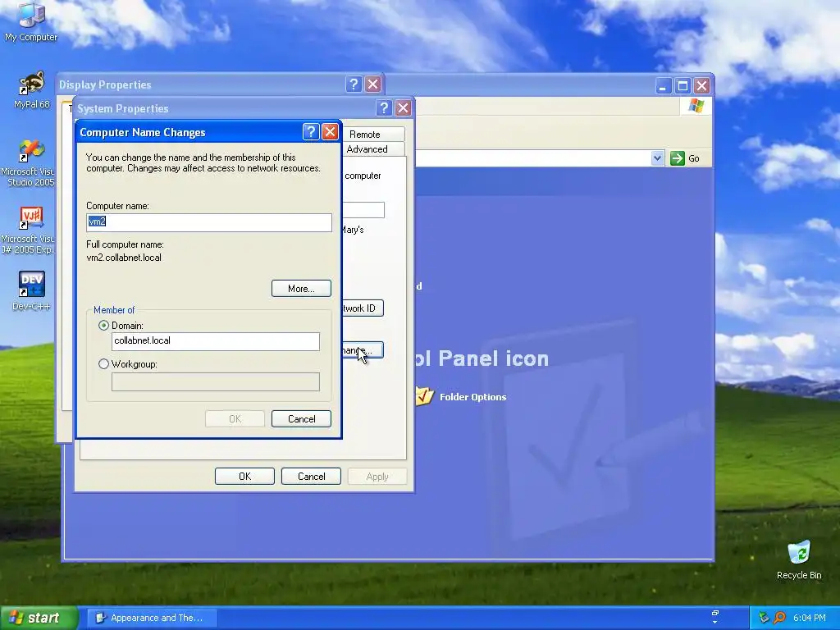Click the Computer name input field
This screenshot has height=630, width=840.
click(209, 222)
